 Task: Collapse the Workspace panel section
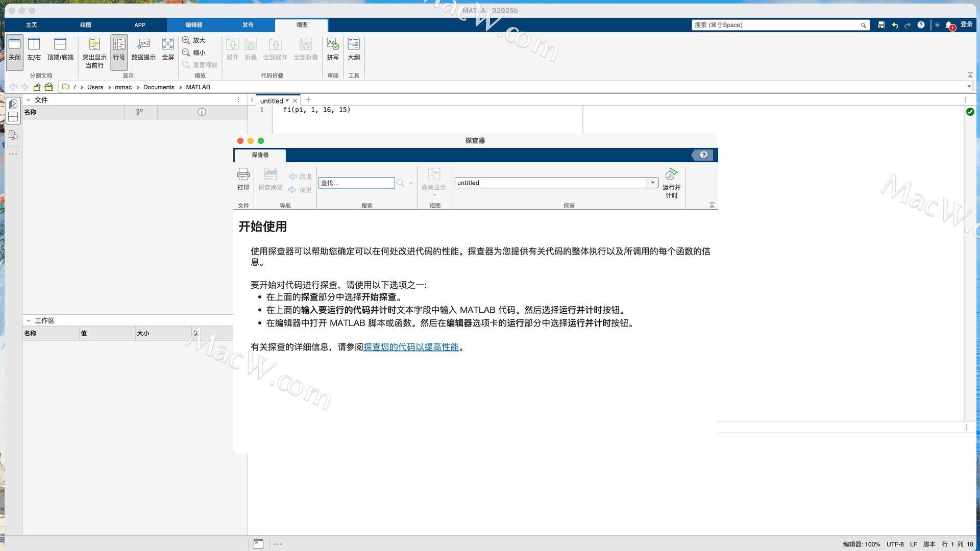pos(29,320)
